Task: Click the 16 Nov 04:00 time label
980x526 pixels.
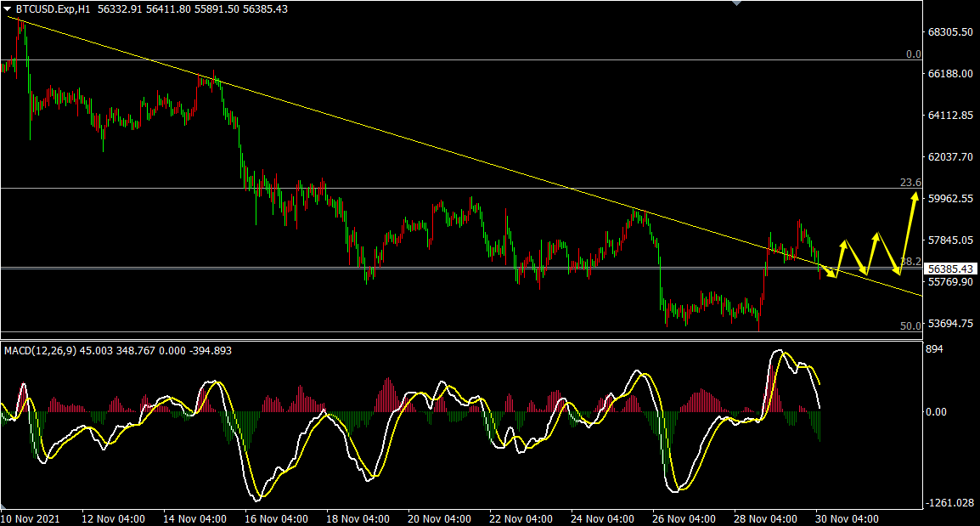Action: tap(276, 518)
